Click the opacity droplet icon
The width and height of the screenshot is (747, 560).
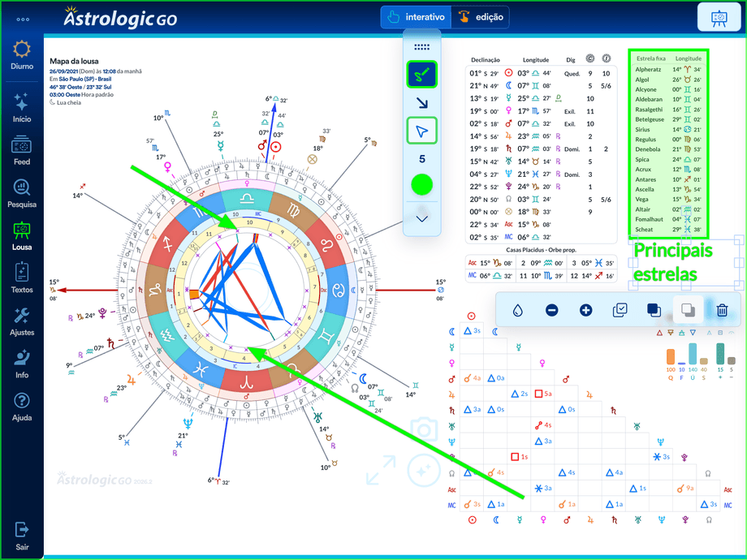[517, 311]
